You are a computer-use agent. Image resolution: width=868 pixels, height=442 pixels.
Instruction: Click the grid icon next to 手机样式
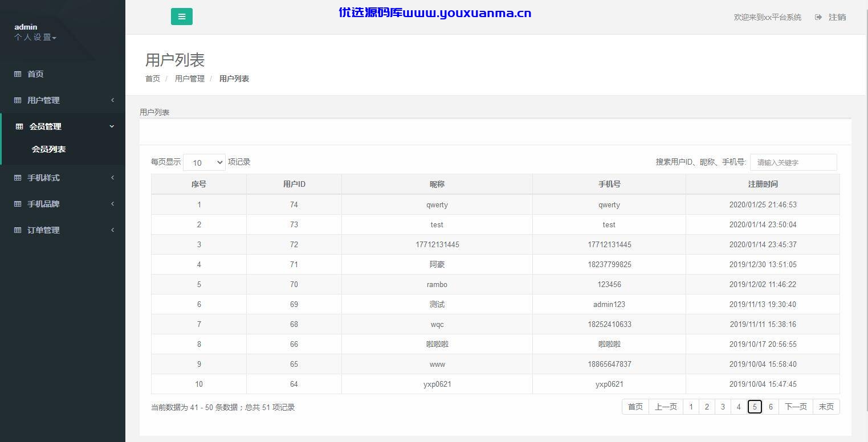(18, 178)
